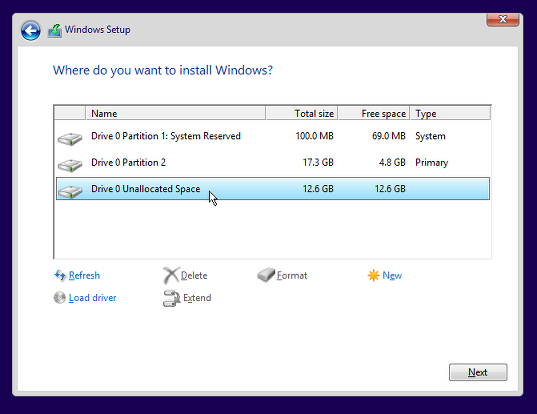Select Drive 0 Partition 2 row
The image size is (537, 414).
[273, 162]
